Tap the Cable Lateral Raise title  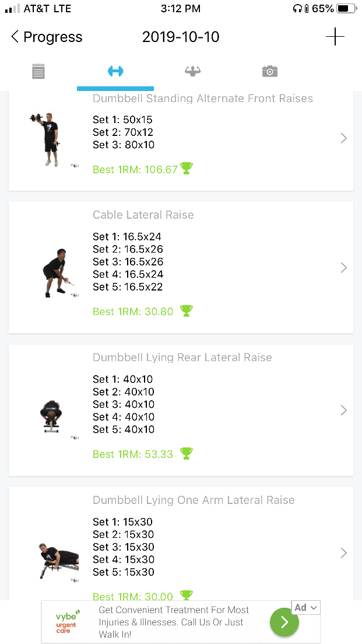coord(143,215)
